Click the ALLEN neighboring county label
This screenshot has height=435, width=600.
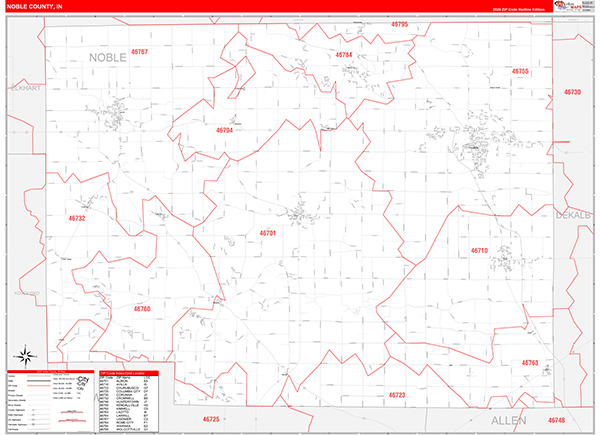509,420
